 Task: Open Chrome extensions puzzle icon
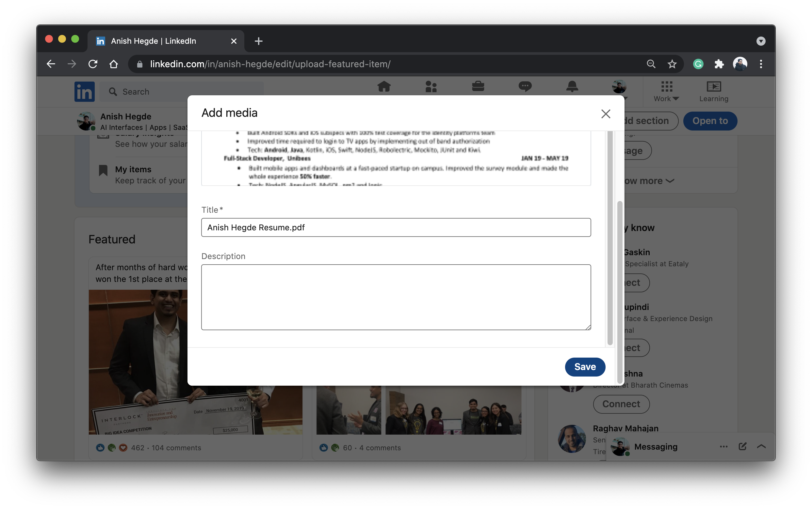(719, 64)
